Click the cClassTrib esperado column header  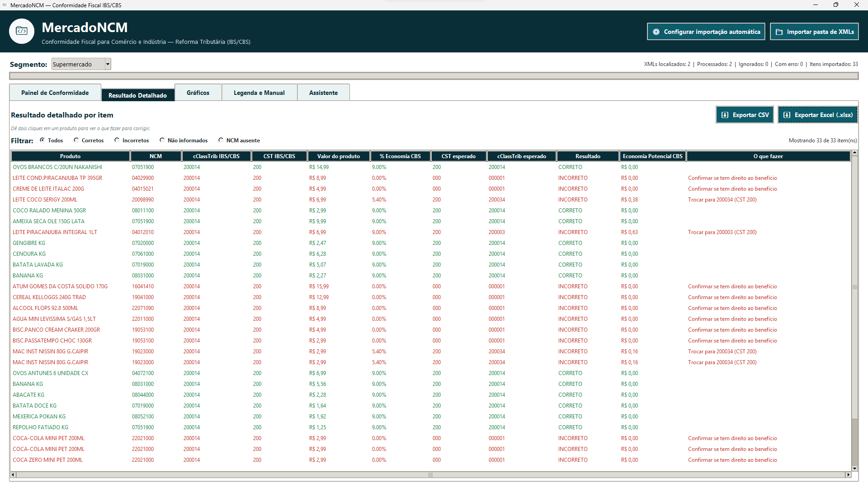pos(522,156)
